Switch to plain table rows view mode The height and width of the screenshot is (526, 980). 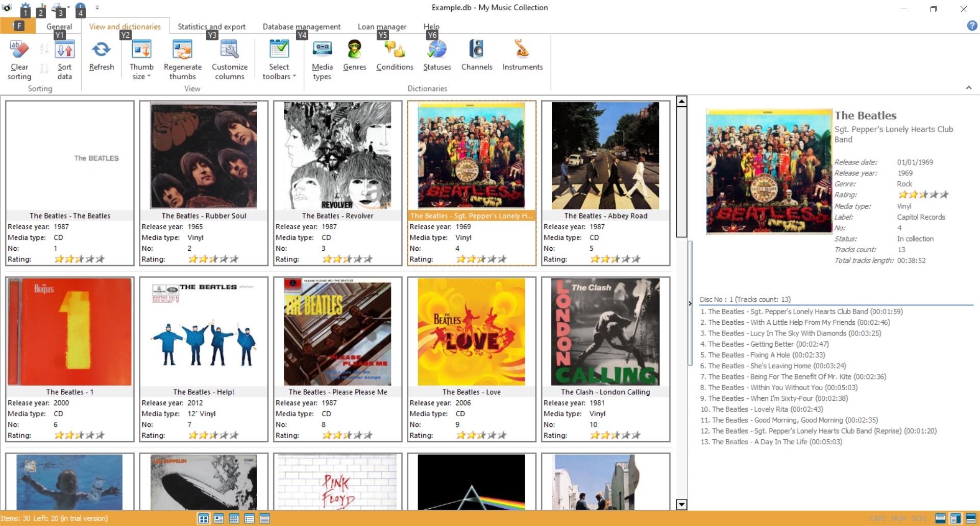pyautogui.click(x=264, y=519)
